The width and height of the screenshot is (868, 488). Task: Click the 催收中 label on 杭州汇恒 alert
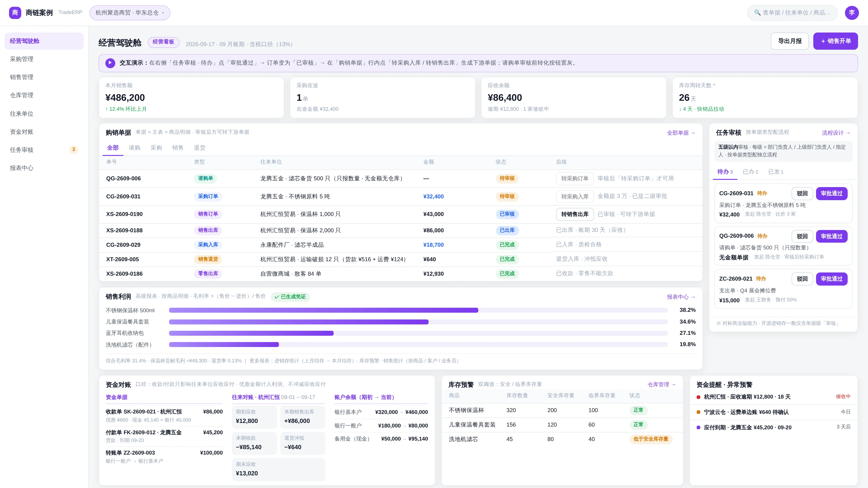pyautogui.click(x=843, y=397)
